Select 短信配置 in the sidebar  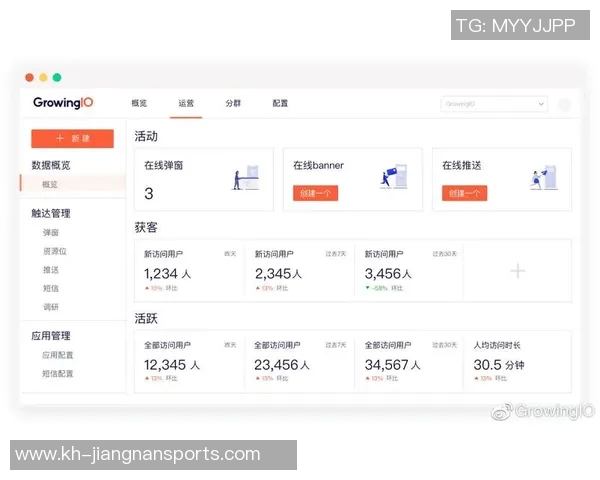click(x=58, y=374)
